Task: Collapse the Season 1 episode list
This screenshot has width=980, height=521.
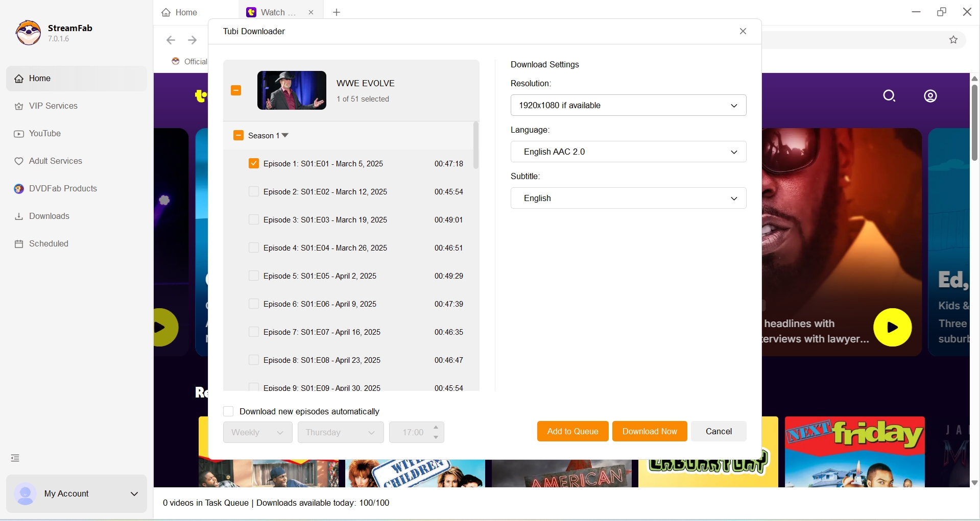Action: 285,135
